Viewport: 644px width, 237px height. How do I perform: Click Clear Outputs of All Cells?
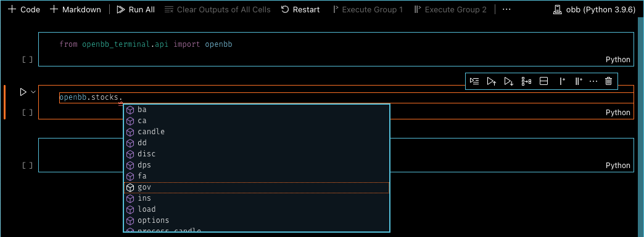[217, 9]
